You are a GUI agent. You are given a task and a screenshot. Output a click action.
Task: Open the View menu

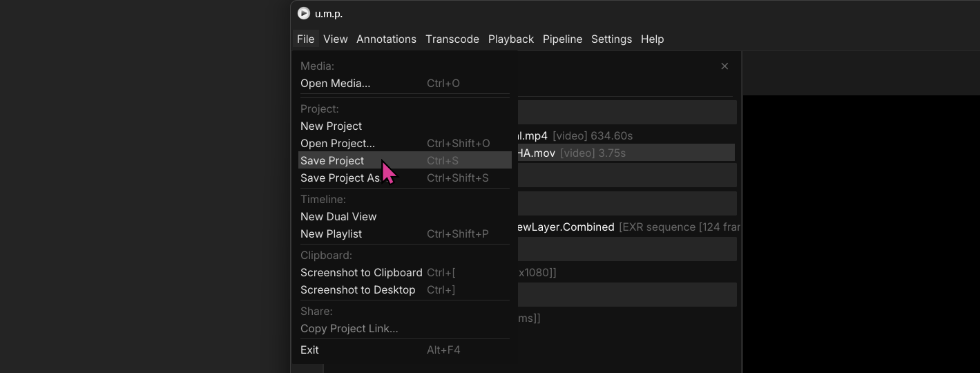[335, 39]
